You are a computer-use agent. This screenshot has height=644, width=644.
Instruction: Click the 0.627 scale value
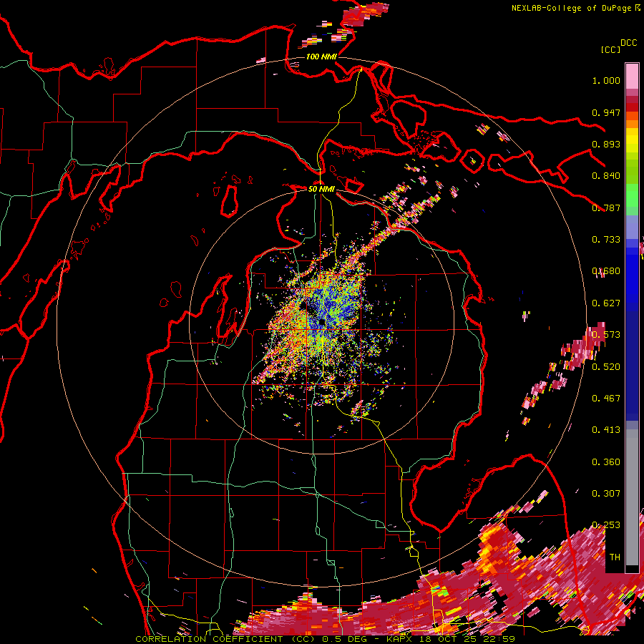point(606,303)
